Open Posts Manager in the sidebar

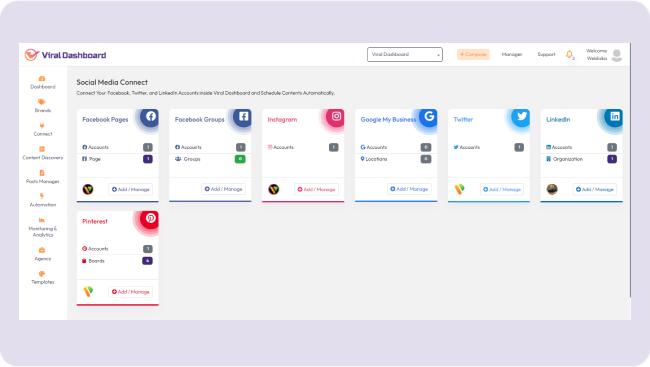(x=42, y=177)
